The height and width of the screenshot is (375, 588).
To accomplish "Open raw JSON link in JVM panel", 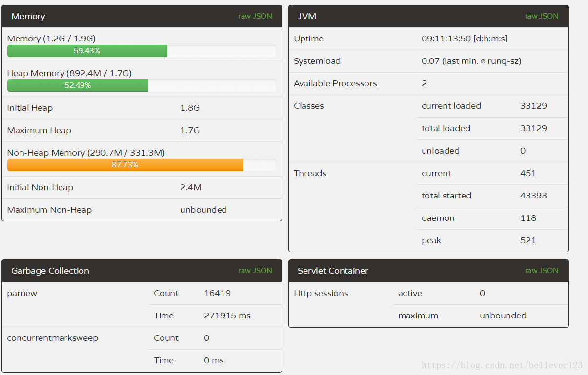I will point(542,16).
